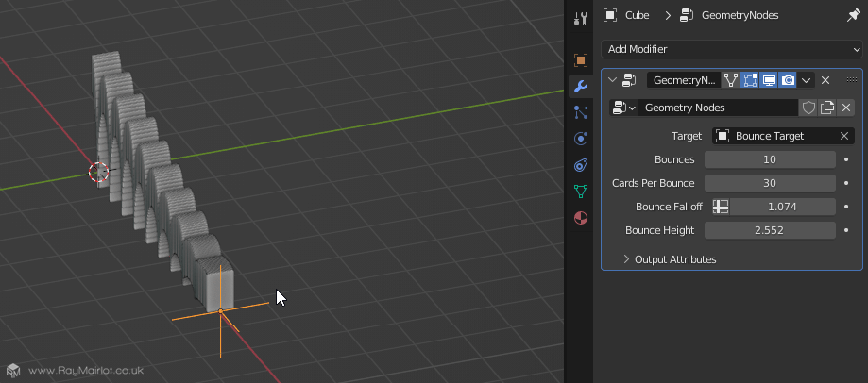Click the 3D cursor in viewport
This screenshot has height=383, width=868.
tap(99, 173)
